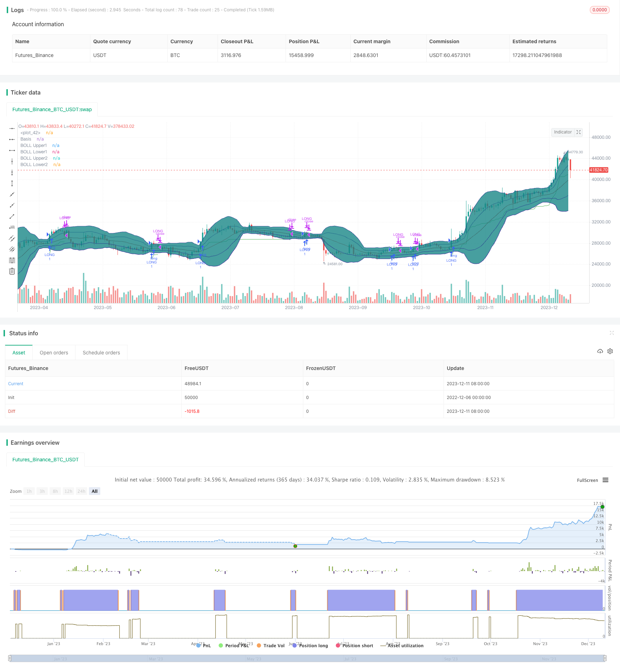Delete all drawings with the trash icon

pos(12,271)
